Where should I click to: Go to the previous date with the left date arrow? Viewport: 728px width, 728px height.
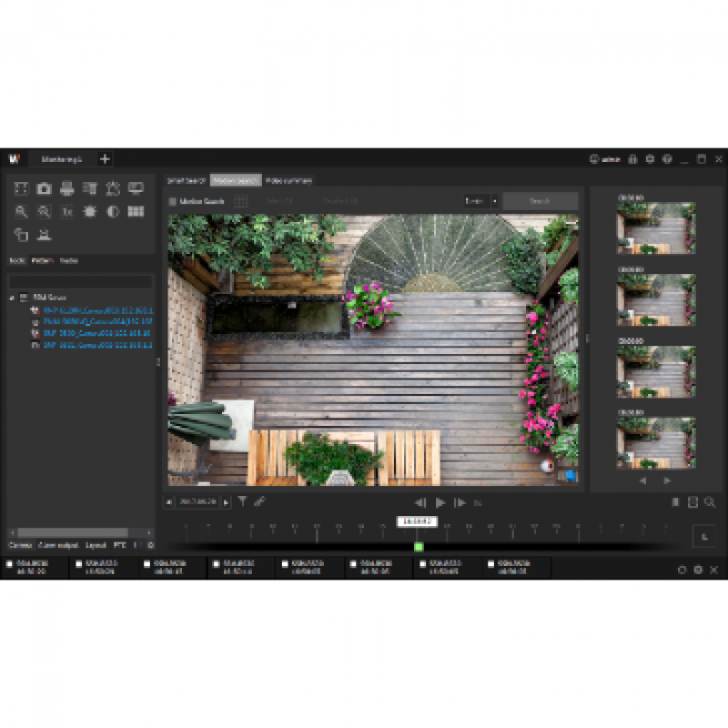(x=169, y=502)
